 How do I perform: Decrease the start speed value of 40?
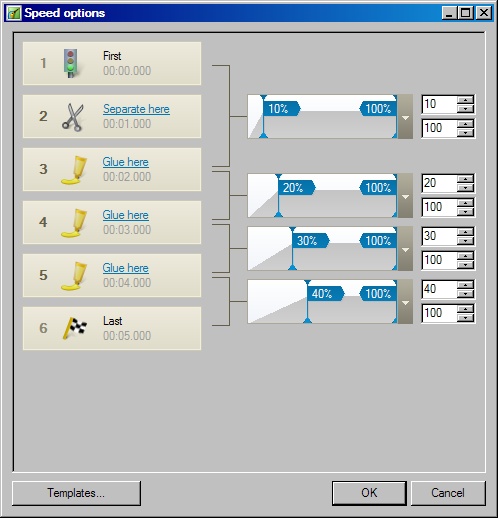pos(465,293)
